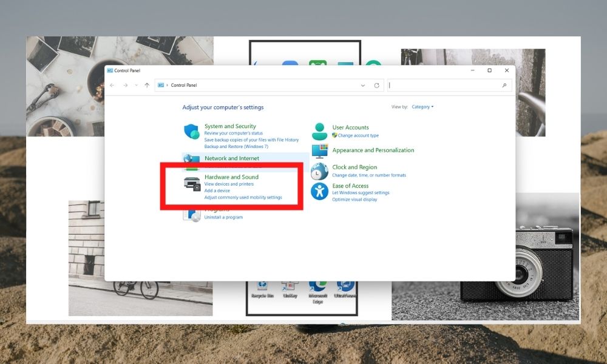The image size is (607, 364).
Task: Expand the address bar path dropdown
Action: [363, 85]
